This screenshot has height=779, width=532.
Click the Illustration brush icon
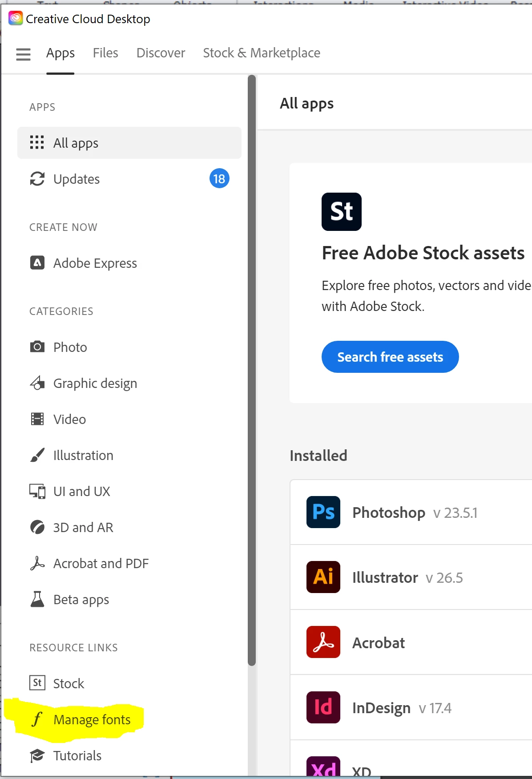[37, 455]
